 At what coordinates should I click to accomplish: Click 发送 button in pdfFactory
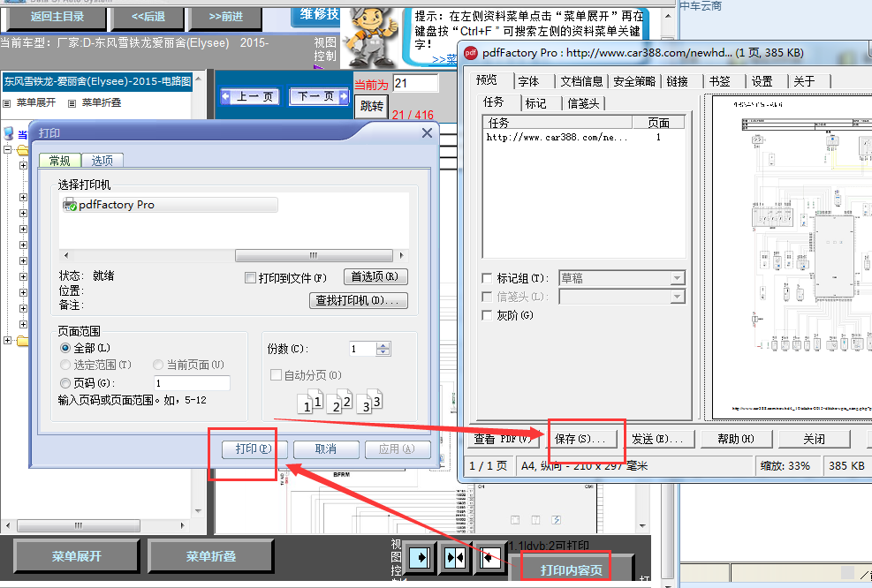pyautogui.click(x=661, y=439)
